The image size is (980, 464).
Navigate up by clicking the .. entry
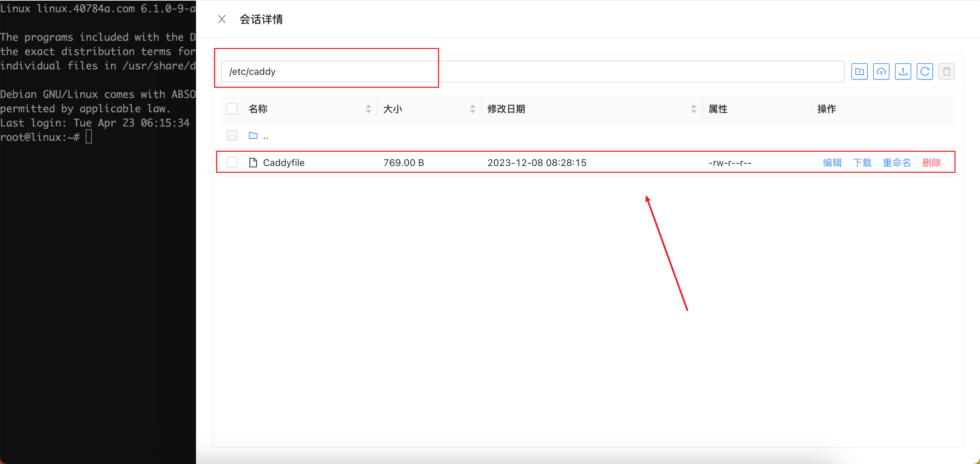266,136
